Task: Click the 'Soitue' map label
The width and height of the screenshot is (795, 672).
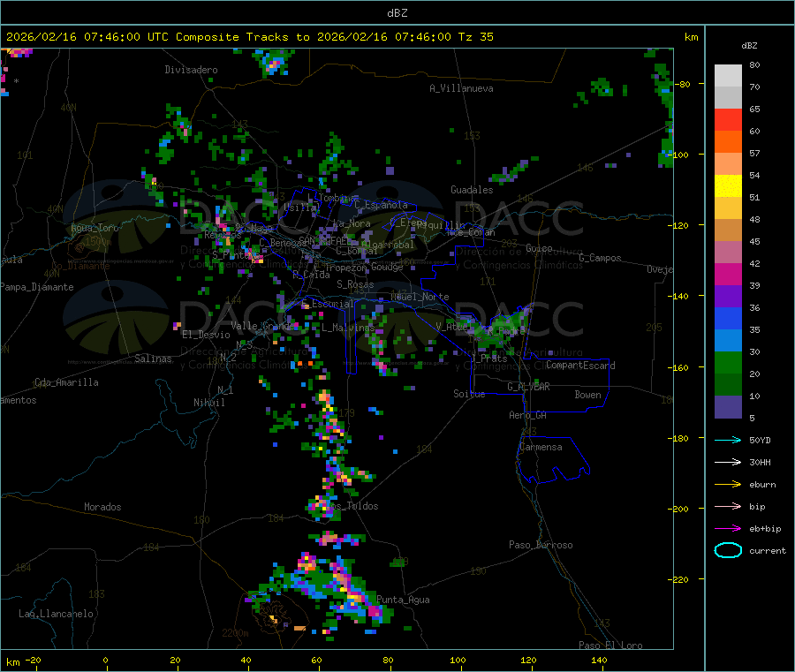Action: pyautogui.click(x=469, y=394)
